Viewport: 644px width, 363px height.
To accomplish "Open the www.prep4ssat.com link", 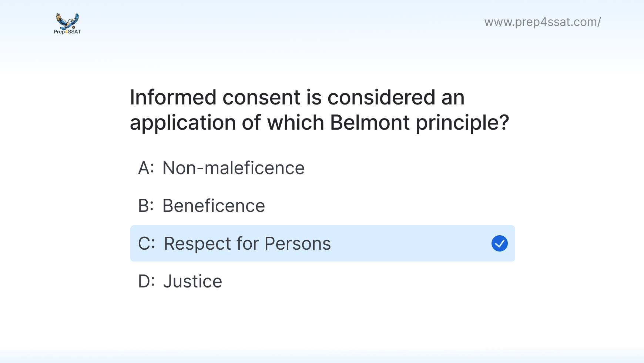I will click(x=542, y=22).
